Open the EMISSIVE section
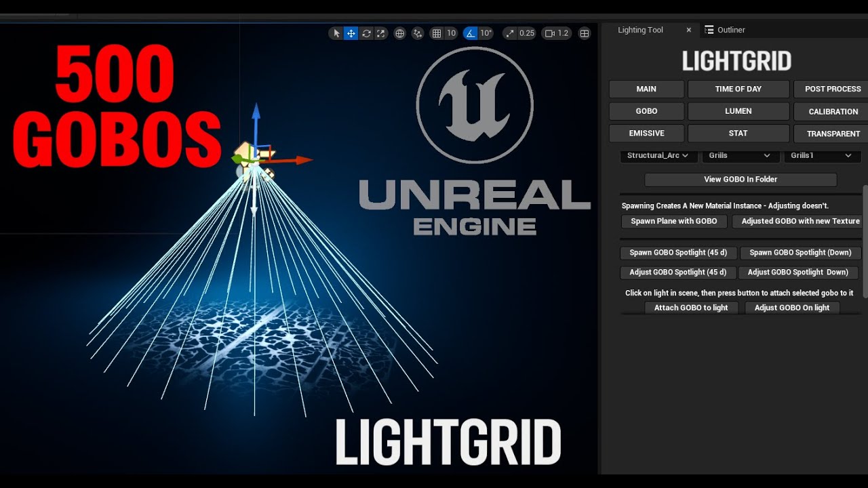This screenshot has height=488, width=868. click(646, 134)
